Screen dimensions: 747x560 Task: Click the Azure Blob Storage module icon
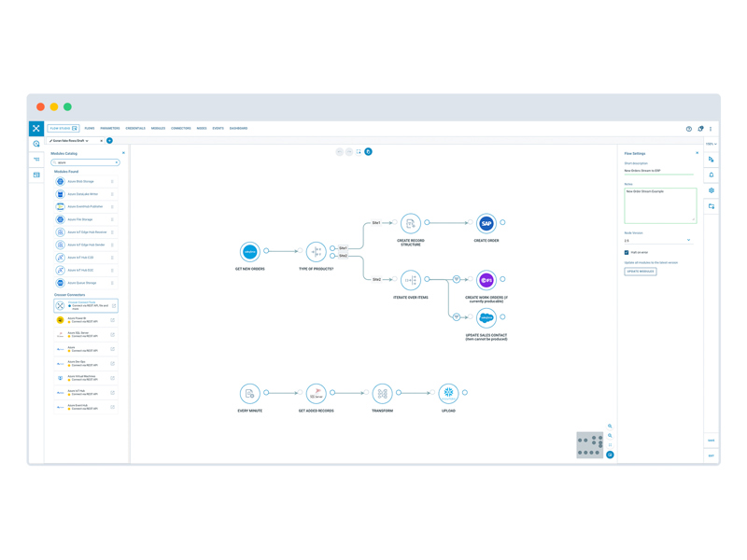pyautogui.click(x=61, y=182)
